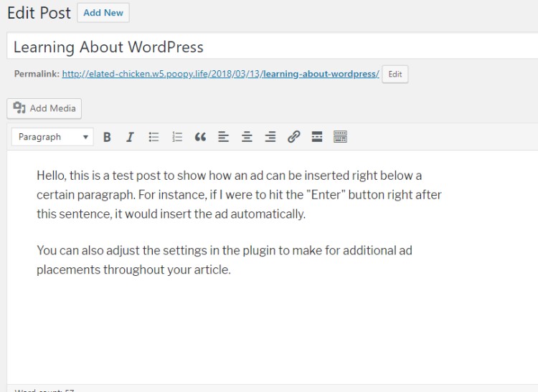Insert a bulleted list
The image size is (538, 392).
[x=154, y=137]
